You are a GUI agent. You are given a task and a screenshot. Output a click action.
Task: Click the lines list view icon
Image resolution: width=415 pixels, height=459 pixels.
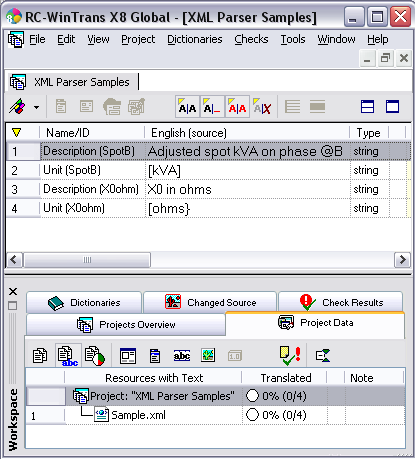[x=292, y=107]
